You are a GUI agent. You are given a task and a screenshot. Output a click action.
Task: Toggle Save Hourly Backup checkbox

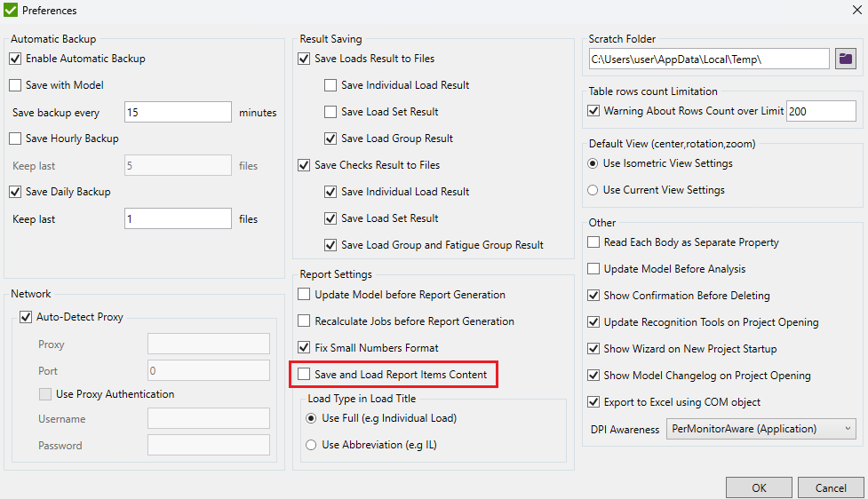[x=15, y=139]
